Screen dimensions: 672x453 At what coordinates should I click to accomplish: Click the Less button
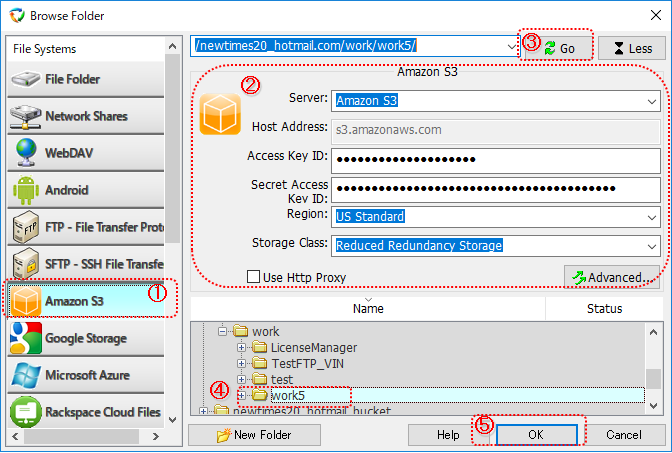click(632, 48)
